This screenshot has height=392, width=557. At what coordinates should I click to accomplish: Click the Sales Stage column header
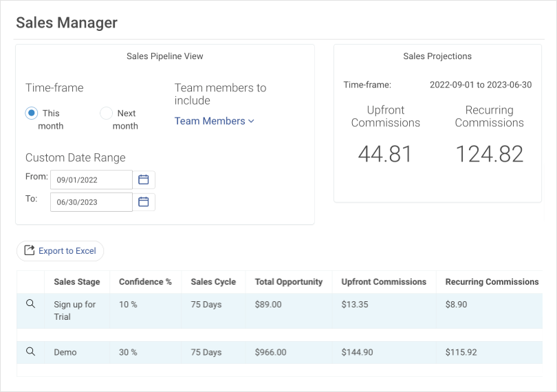click(77, 282)
